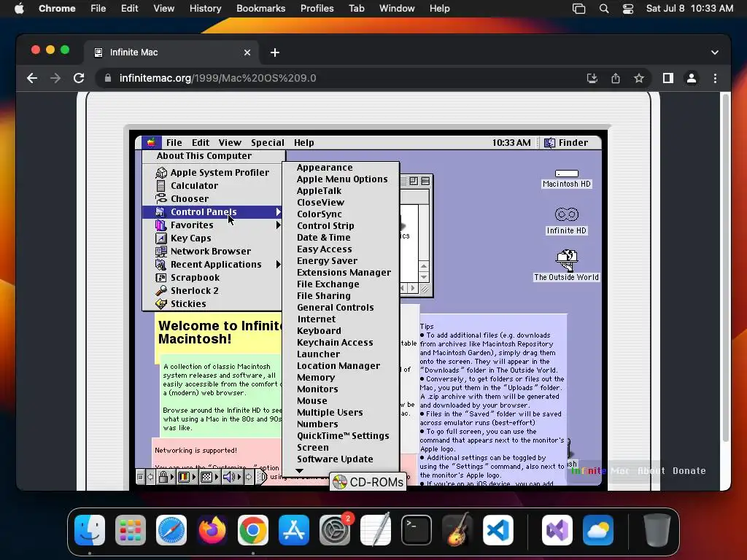Open Chrome History menu in macOS menu bar
This screenshot has height=560, width=747.
point(205,9)
